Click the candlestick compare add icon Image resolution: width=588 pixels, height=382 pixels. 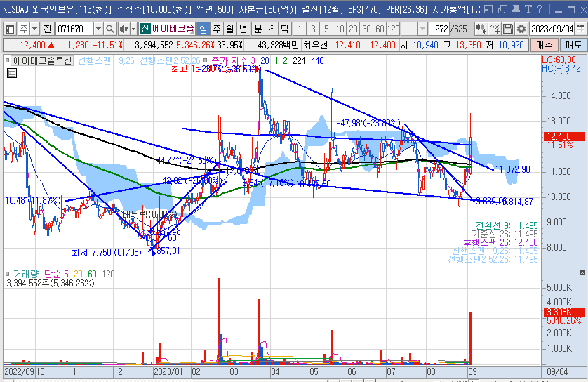coord(481,29)
